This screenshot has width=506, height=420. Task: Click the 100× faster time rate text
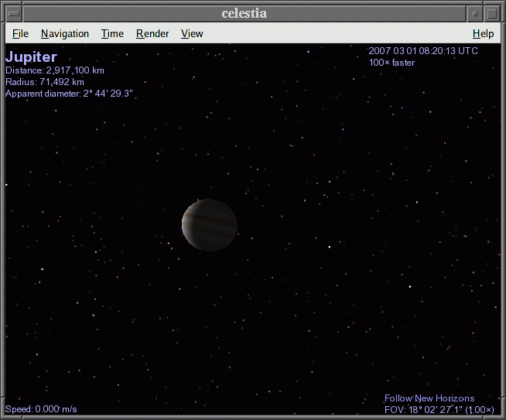391,63
